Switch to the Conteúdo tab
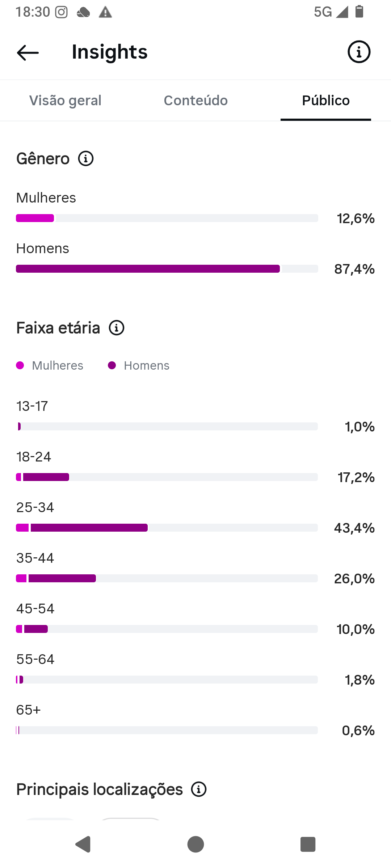The width and height of the screenshot is (391, 868). [x=195, y=101]
